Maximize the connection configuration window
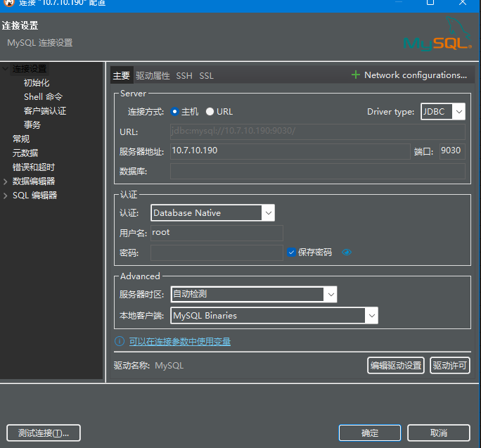The width and height of the screenshot is (481, 448). 430,2
